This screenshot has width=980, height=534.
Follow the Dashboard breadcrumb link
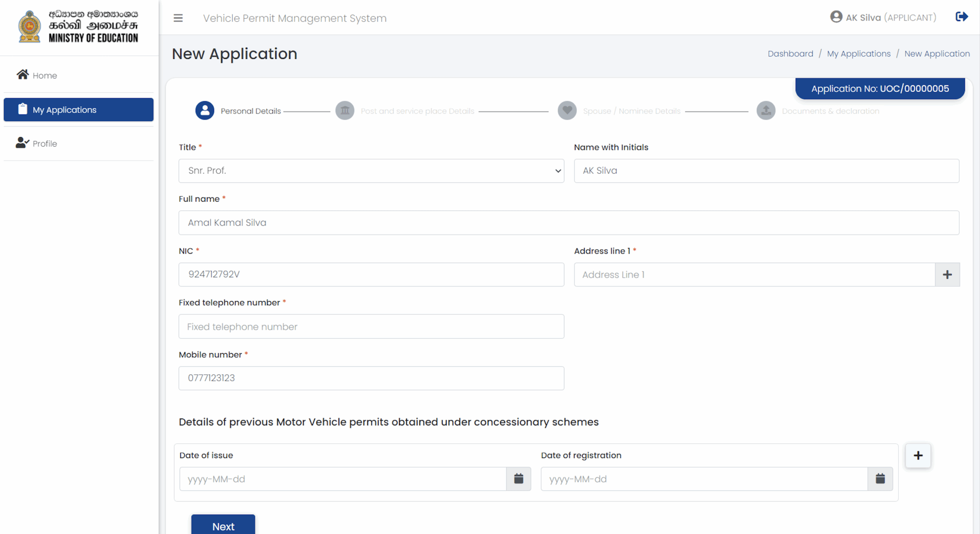pos(790,54)
